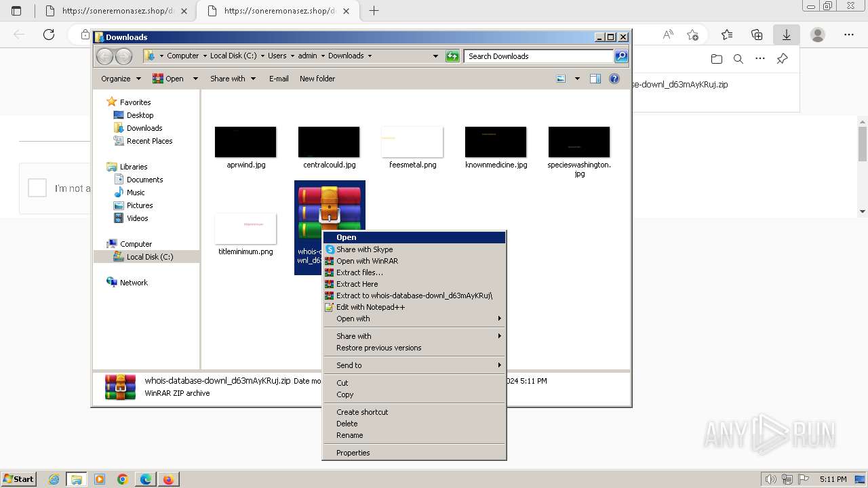Open Chrome from the taskbar
Viewport: 868px width, 488px height.
123,479
